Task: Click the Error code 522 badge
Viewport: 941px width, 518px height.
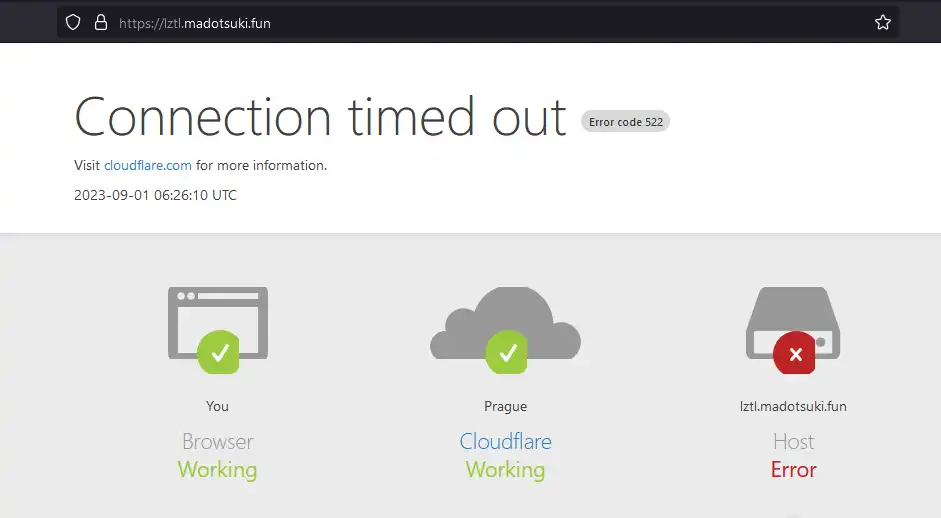Action: [x=626, y=122]
